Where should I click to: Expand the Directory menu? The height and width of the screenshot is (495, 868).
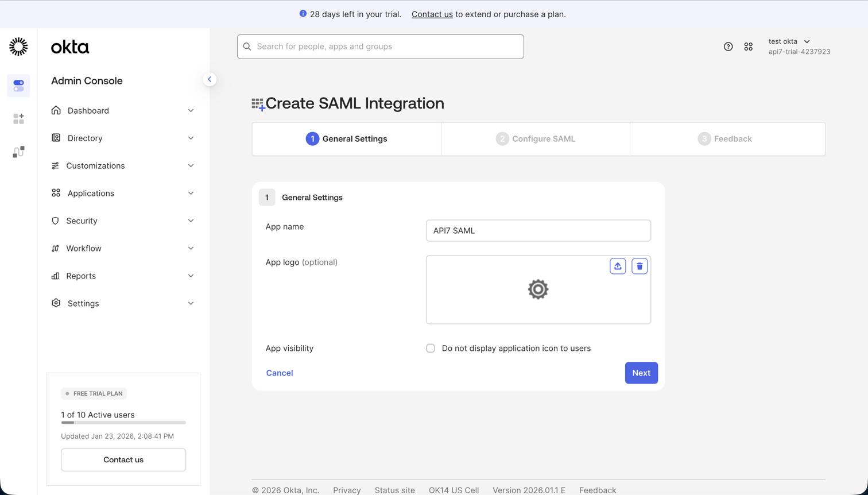123,138
